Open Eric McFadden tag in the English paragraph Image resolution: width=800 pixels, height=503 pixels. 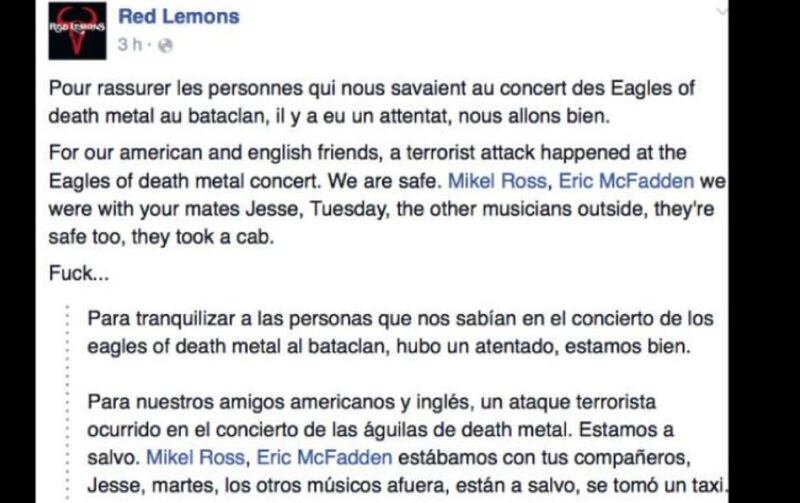[x=626, y=181]
